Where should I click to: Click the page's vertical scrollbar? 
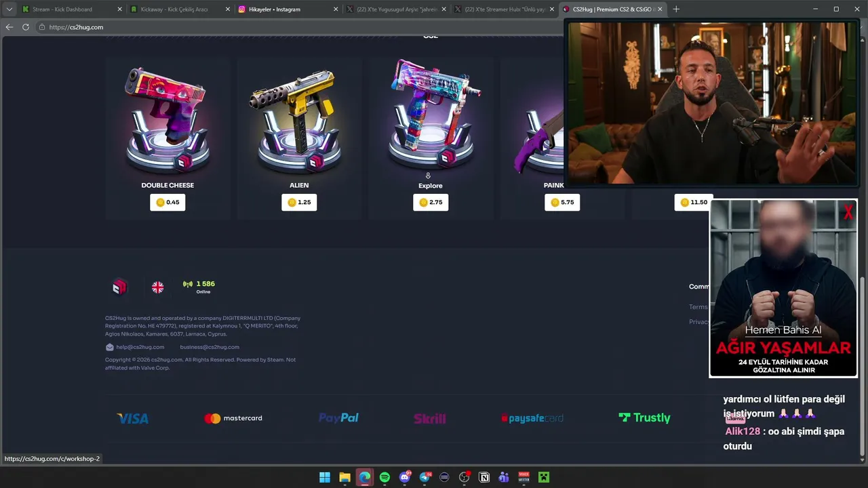click(863, 366)
